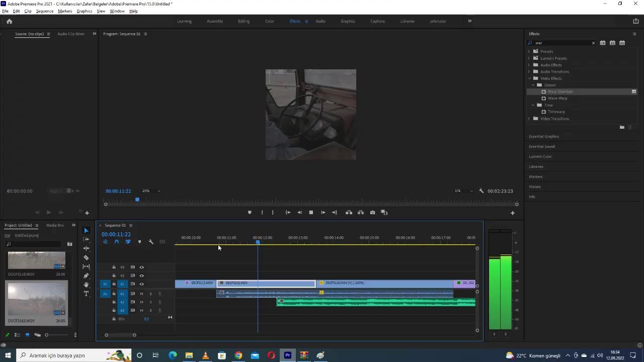Select the Track Select Forward tool
The width and height of the screenshot is (644, 362).
86,239
